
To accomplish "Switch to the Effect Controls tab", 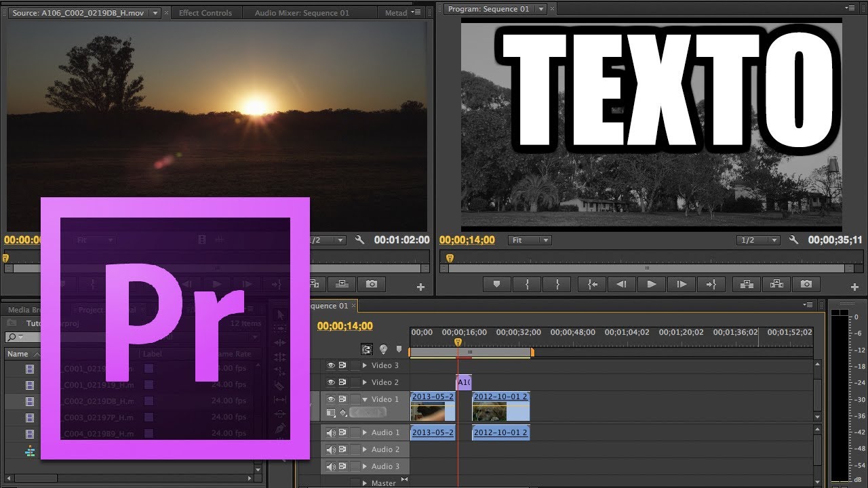I will click(205, 13).
